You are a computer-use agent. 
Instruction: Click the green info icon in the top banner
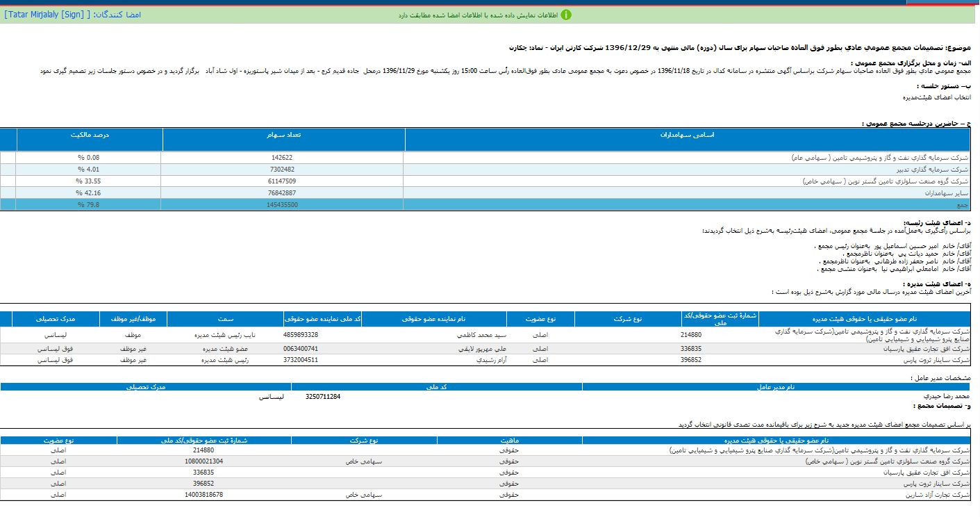click(x=566, y=15)
